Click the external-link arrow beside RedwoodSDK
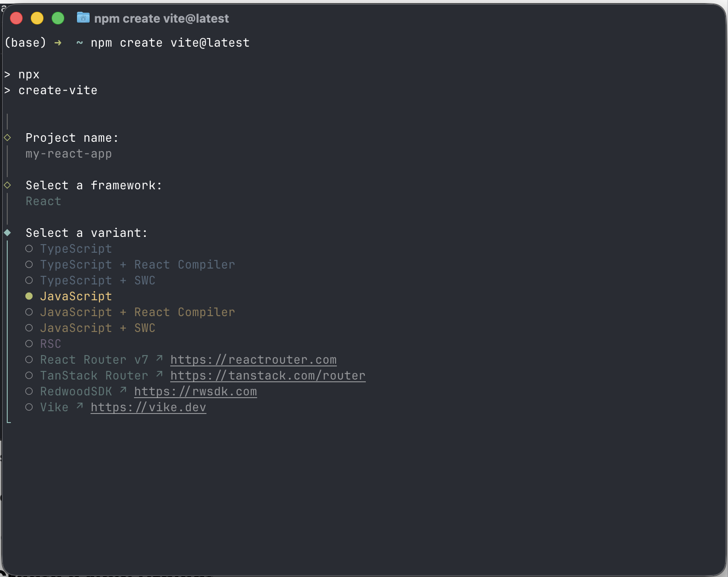Image resolution: width=728 pixels, height=577 pixels. point(123,390)
